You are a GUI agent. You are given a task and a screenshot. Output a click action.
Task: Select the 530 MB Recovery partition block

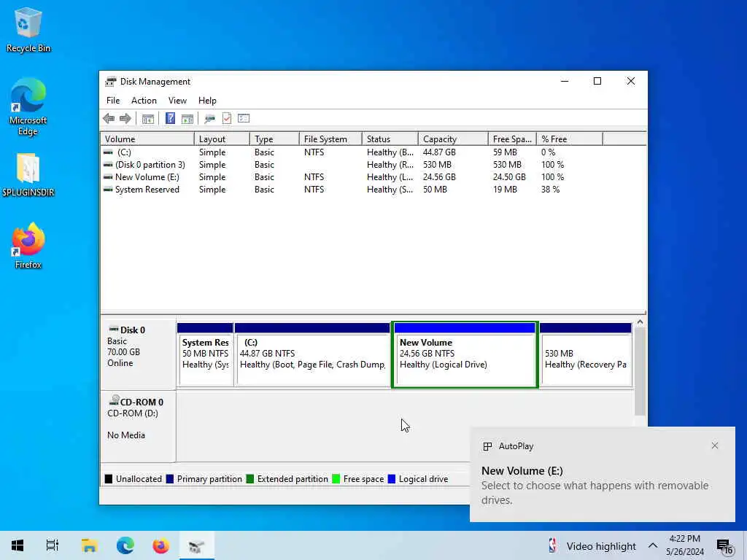tap(586, 355)
